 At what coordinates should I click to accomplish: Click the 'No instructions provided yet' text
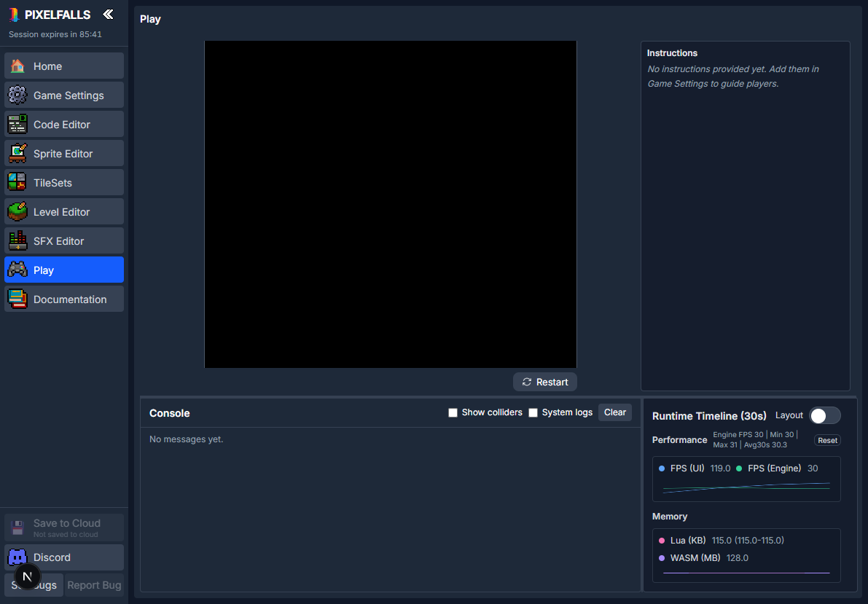tap(733, 77)
